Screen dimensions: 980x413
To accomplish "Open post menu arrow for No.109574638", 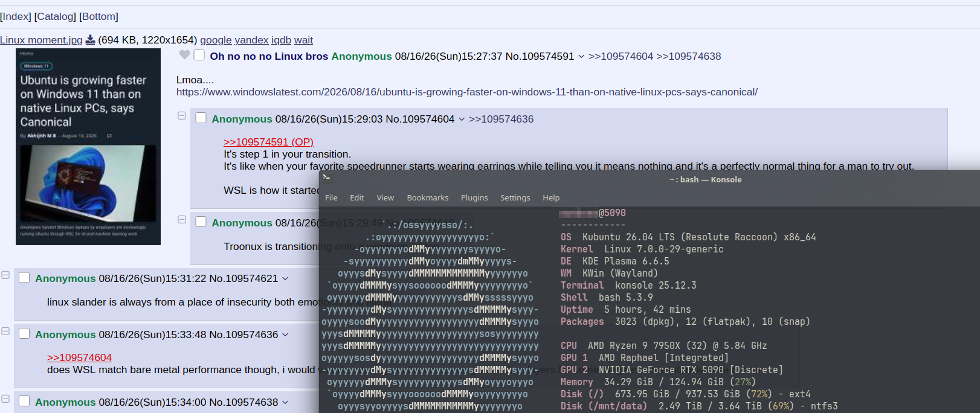I will click(285, 403).
